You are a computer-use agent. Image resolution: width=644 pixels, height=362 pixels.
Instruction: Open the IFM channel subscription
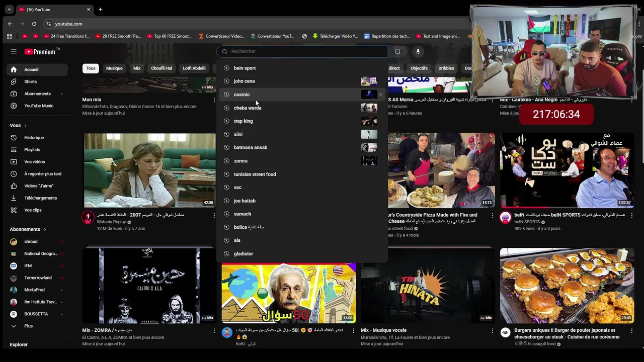[x=38, y=265]
